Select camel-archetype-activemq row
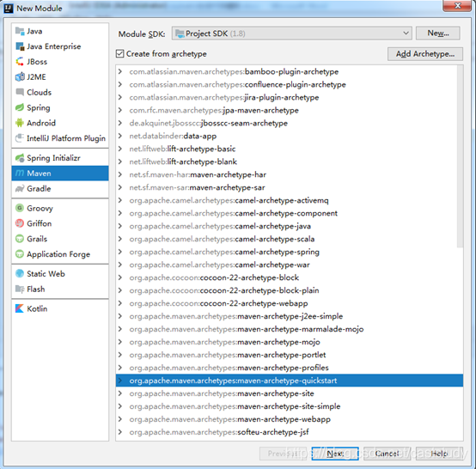This screenshot has height=469, width=476. (x=290, y=200)
